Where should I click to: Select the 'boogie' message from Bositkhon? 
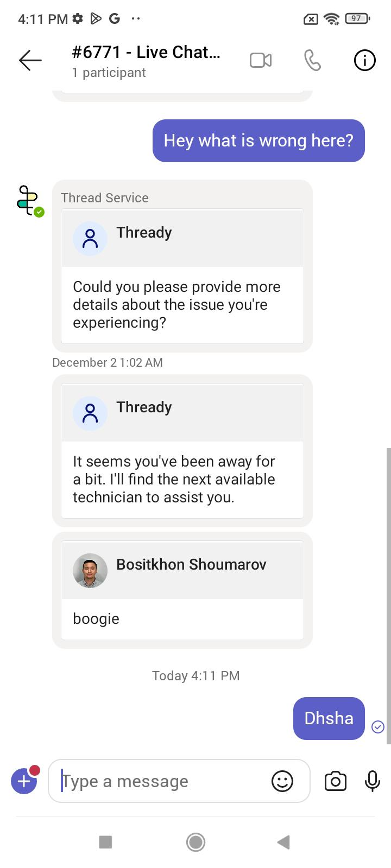point(182,618)
